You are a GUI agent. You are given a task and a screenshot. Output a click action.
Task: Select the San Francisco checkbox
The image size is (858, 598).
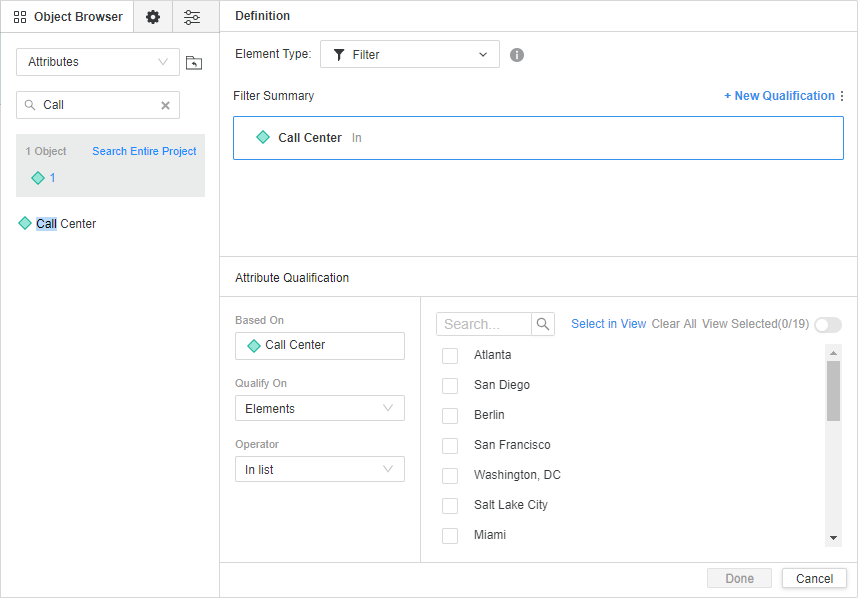450,446
